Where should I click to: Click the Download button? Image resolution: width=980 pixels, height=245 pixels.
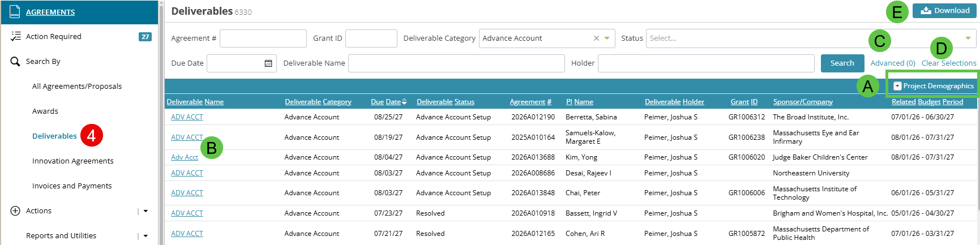[x=944, y=11]
